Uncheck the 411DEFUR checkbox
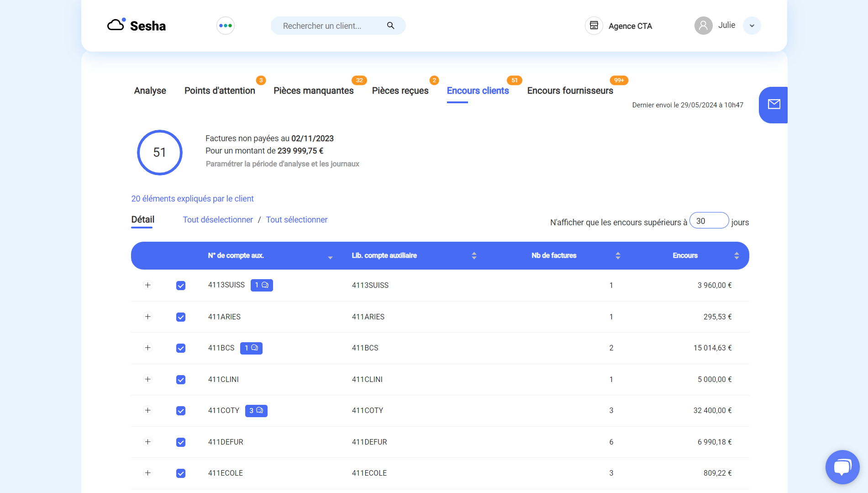 pos(181,442)
